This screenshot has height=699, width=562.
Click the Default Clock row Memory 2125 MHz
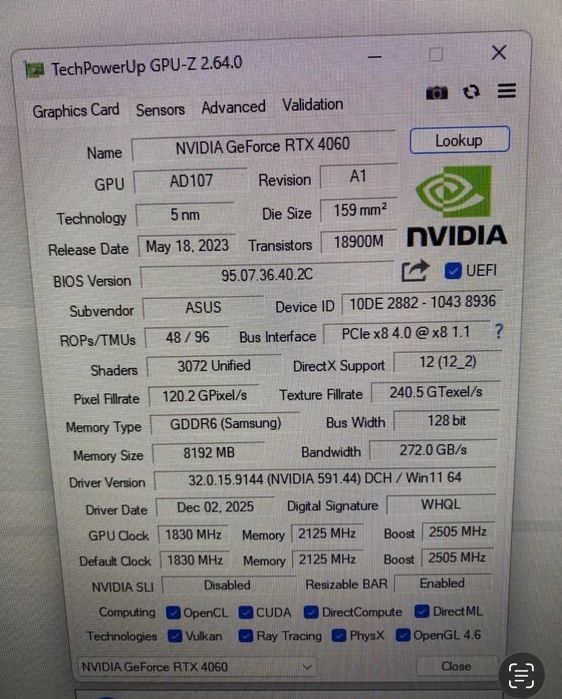pyautogui.click(x=327, y=559)
